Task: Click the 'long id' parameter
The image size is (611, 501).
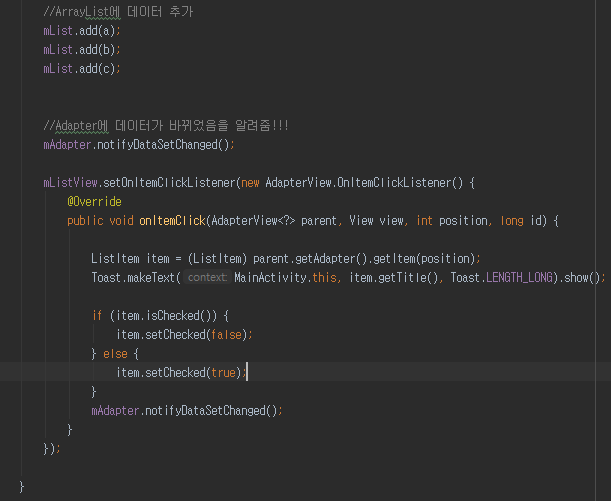Action: pos(521,221)
